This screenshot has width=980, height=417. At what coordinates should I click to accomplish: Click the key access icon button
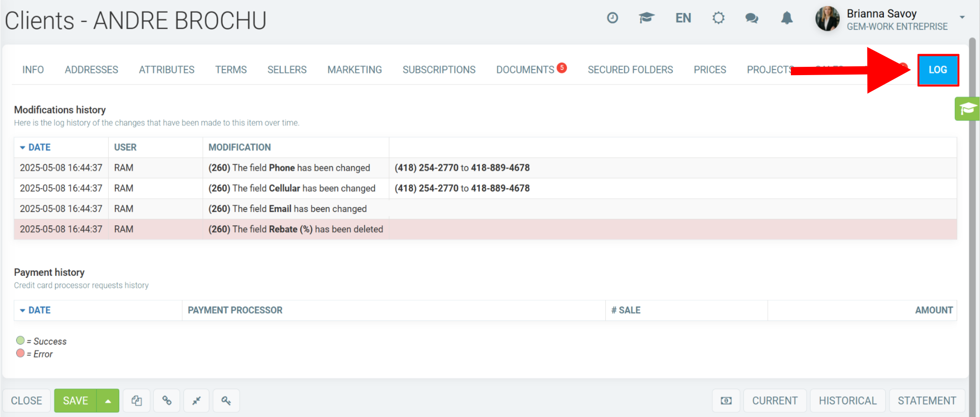tap(226, 400)
